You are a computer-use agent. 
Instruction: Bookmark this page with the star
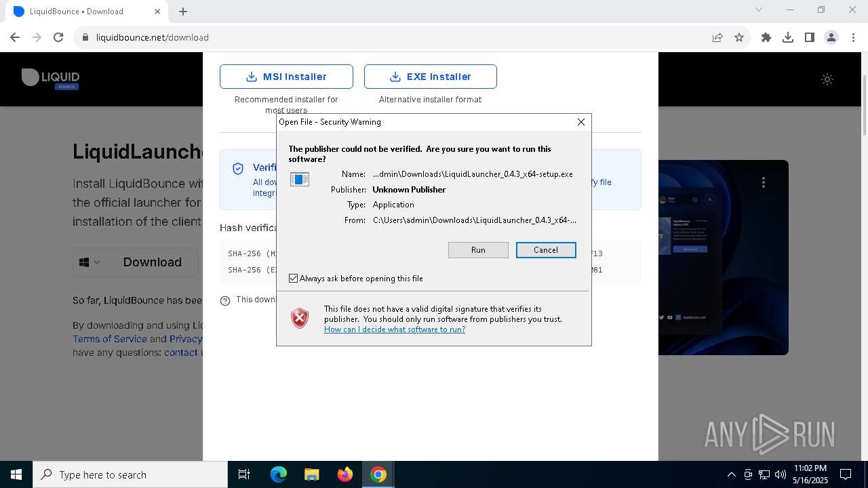pos(739,37)
